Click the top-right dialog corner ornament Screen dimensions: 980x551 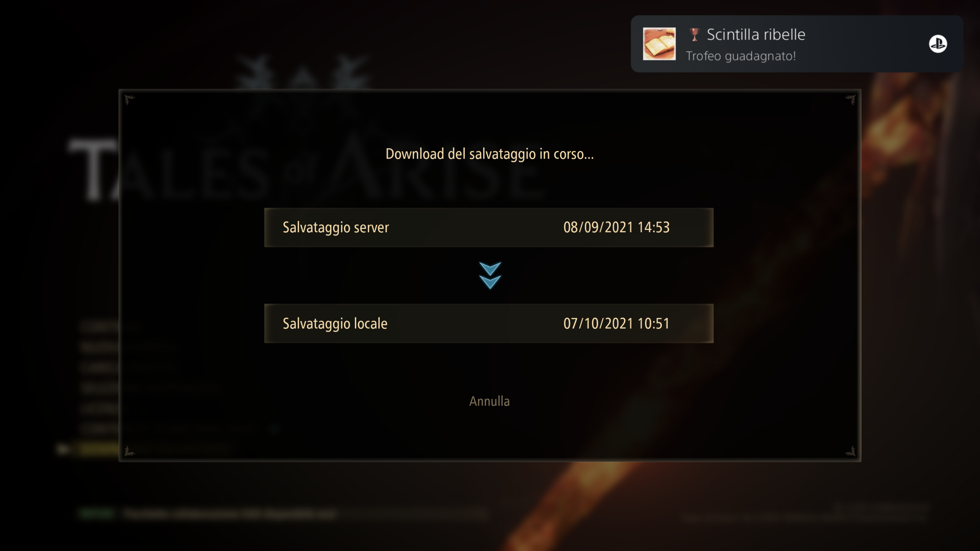click(x=850, y=99)
